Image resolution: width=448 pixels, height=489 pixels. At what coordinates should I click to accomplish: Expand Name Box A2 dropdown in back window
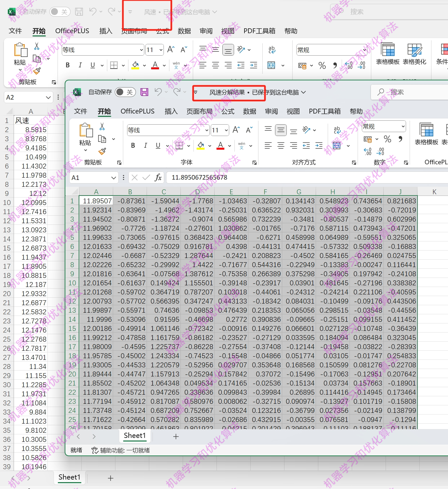pos(48,97)
